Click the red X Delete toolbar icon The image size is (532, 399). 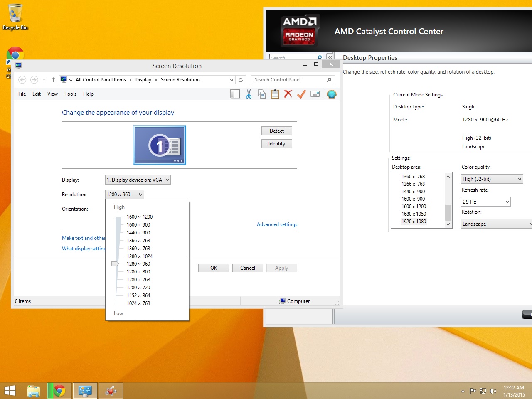[x=288, y=94]
